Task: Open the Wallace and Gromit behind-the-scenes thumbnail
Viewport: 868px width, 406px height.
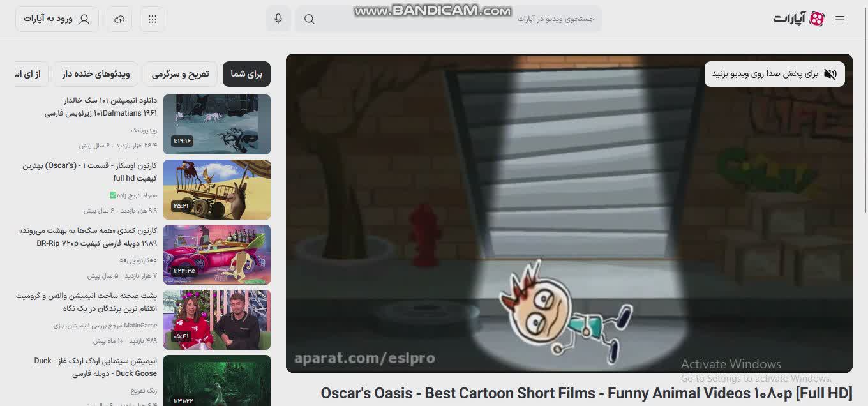Action: coord(217,320)
